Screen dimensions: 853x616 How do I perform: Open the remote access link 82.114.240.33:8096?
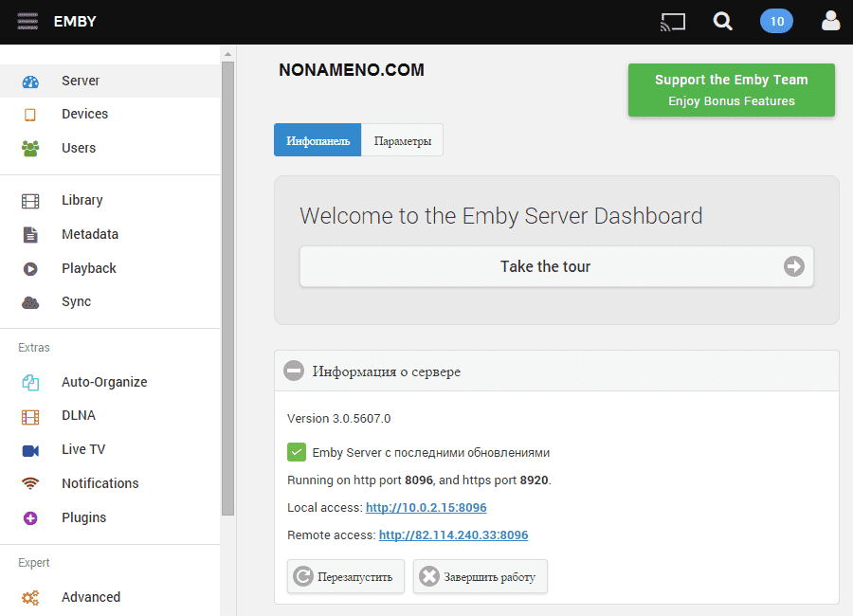coord(453,535)
